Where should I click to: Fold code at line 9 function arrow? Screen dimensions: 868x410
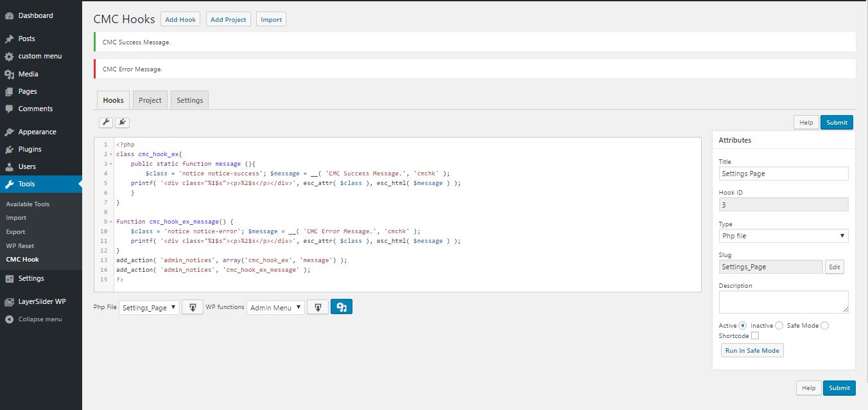coord(111,222)
